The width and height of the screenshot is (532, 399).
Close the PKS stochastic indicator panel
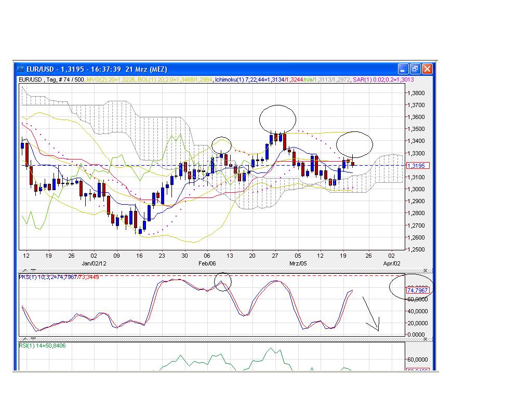(425, 270)
